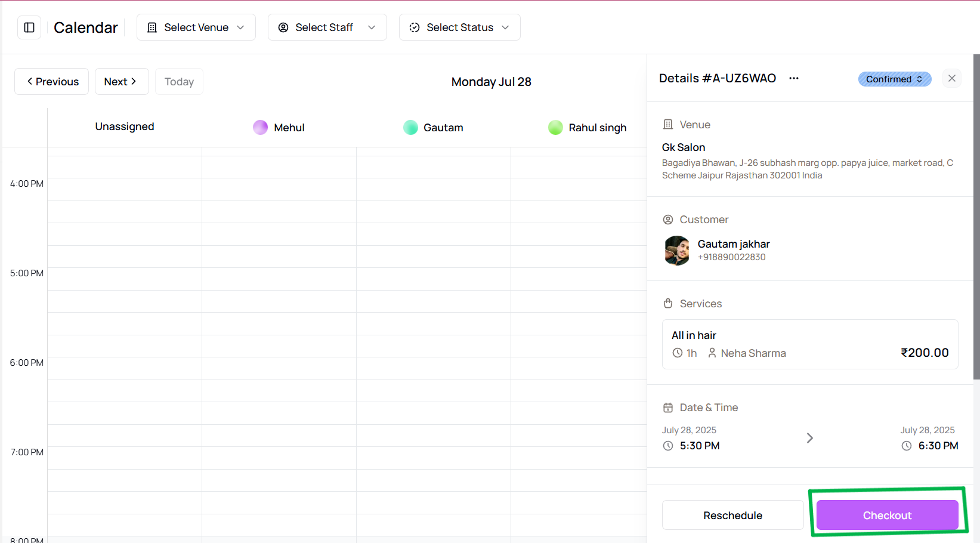Click the Customer person icon
The image size is (980, 543).
(x=668, y=220)
